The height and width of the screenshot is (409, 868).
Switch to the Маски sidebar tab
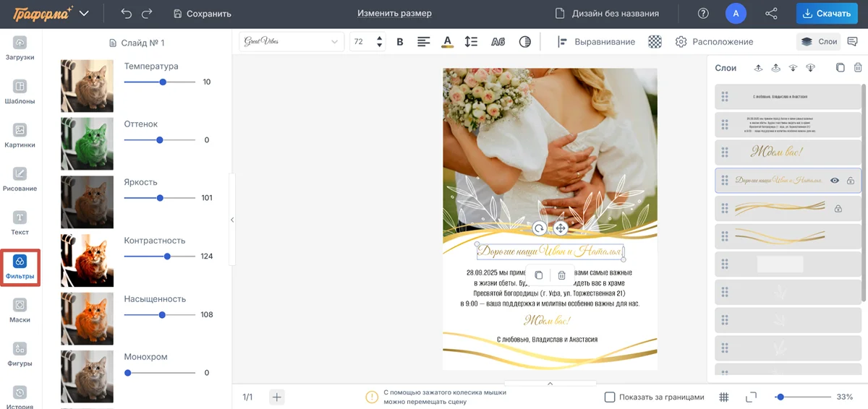point(20,311)
